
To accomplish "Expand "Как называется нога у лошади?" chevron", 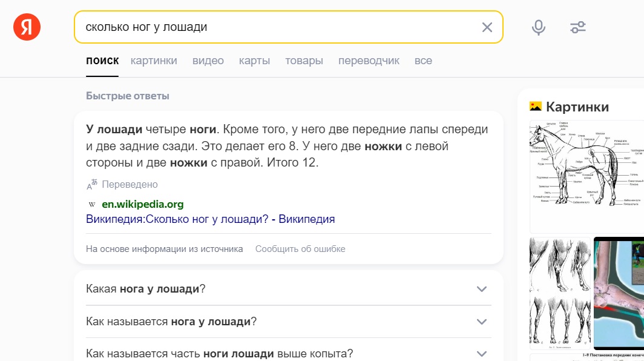I will pos(481,322).
